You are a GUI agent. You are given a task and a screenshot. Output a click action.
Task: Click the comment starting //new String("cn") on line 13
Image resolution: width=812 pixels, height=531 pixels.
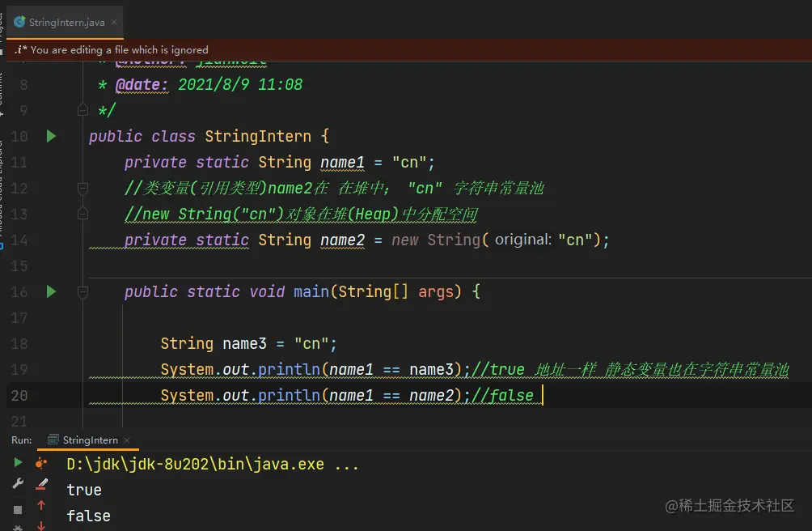300,214
